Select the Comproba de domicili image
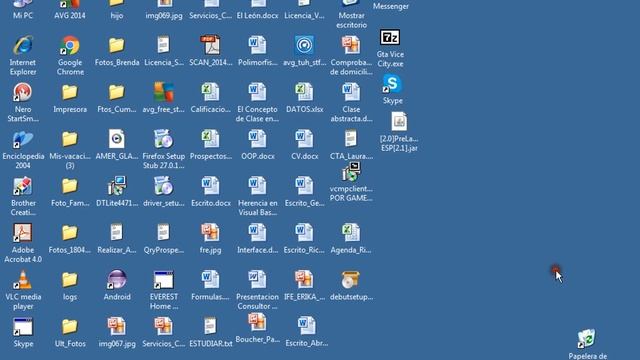This screenshot has width=640, height=360. [x=351, y=46]
